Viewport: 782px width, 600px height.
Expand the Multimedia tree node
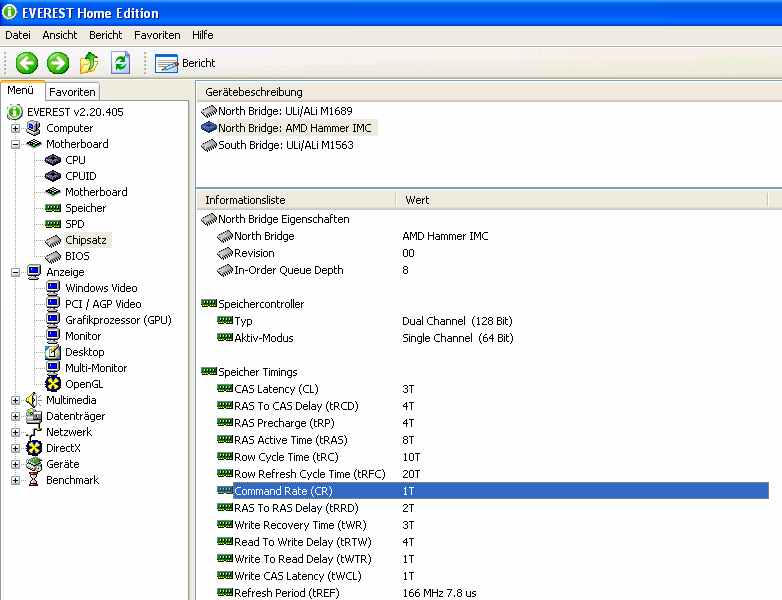coord(15,400)
